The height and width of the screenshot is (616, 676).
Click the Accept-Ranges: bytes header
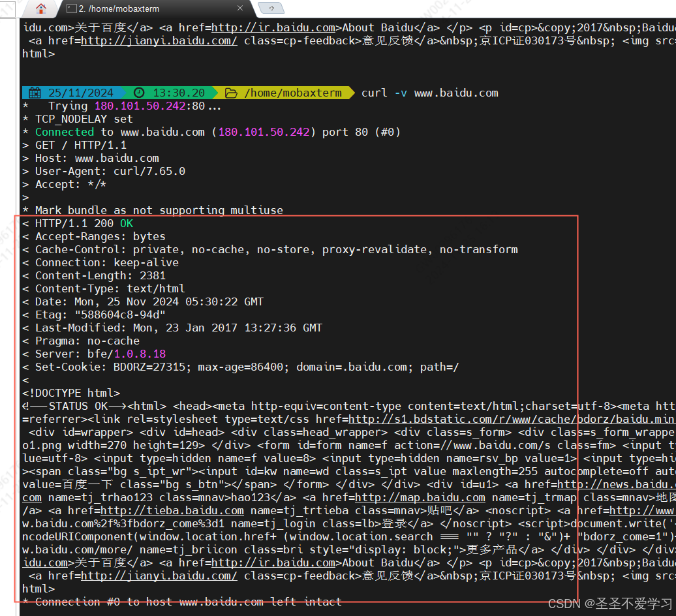100,236
